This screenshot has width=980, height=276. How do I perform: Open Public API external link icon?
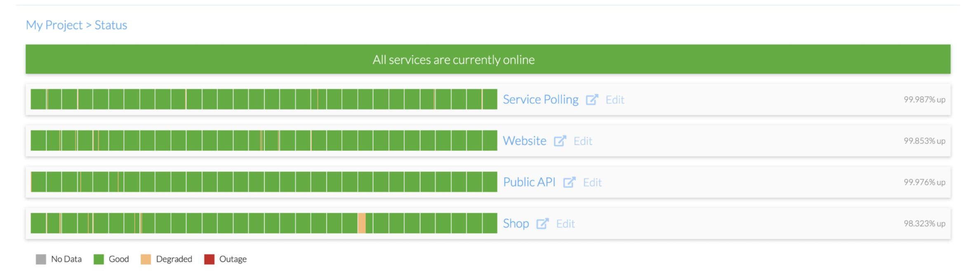[x=570, y=182]
